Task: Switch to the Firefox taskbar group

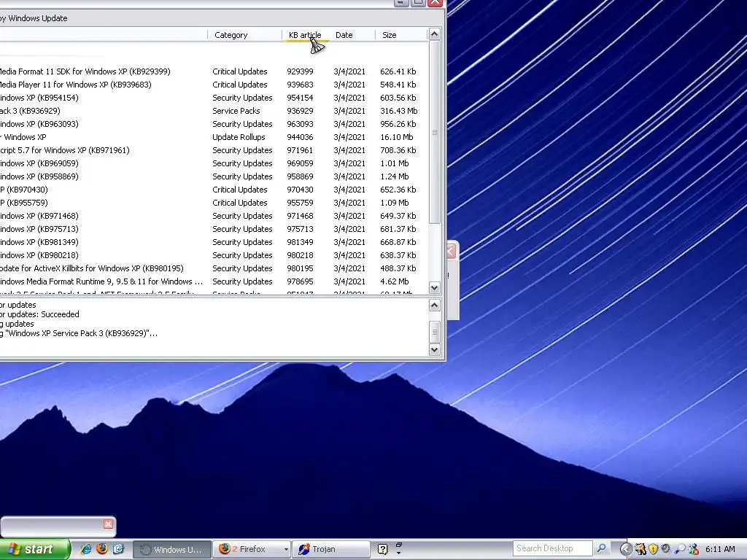Action: 247,550
